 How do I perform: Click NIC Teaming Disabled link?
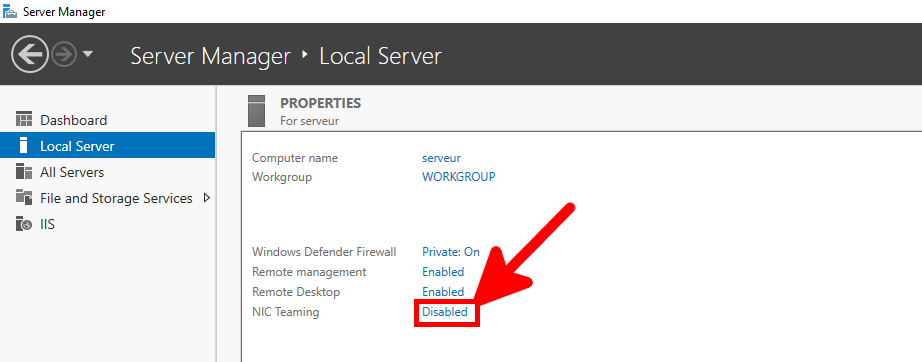tap(445, 312)
